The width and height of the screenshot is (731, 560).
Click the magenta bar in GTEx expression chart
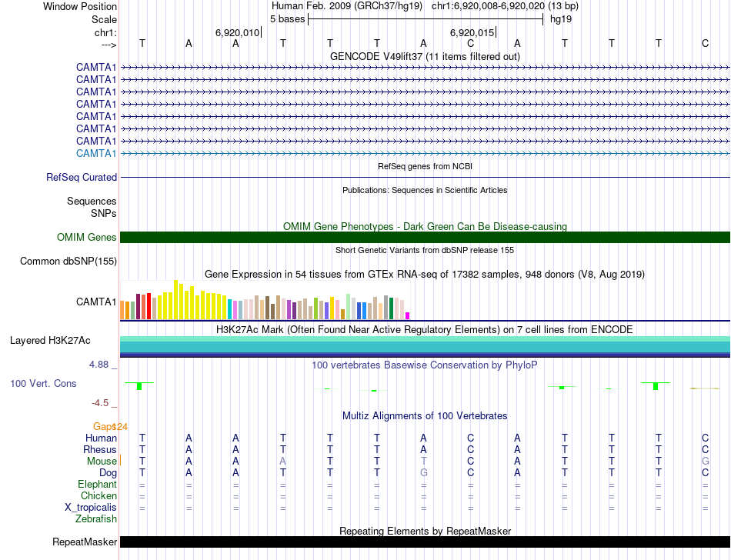(x=407, y=316)
